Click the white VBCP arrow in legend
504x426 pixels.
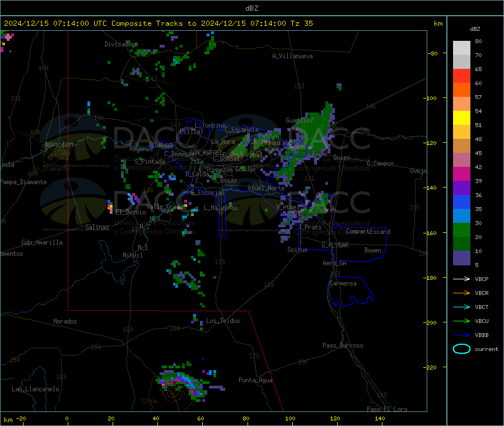(x=461, y=279)
